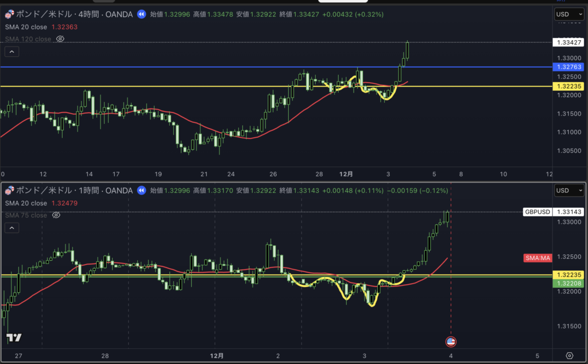This screenshot has width=588, height=364.
Task: Click the 1-hour chart symbol title
Action: point(75,190)
